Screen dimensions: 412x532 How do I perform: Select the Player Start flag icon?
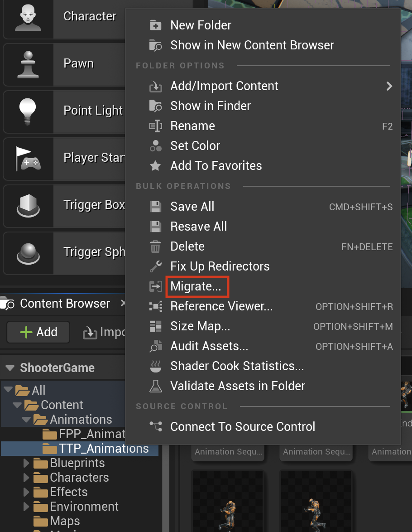[x=28, y=159]
